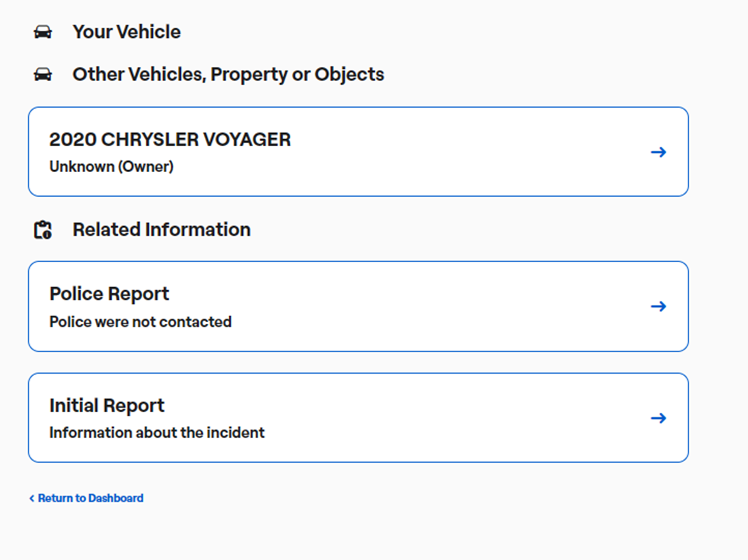The width and height of the screenshot is (748, 560).
Task: Click the arrow on the Police Report card
Action: 659,306
